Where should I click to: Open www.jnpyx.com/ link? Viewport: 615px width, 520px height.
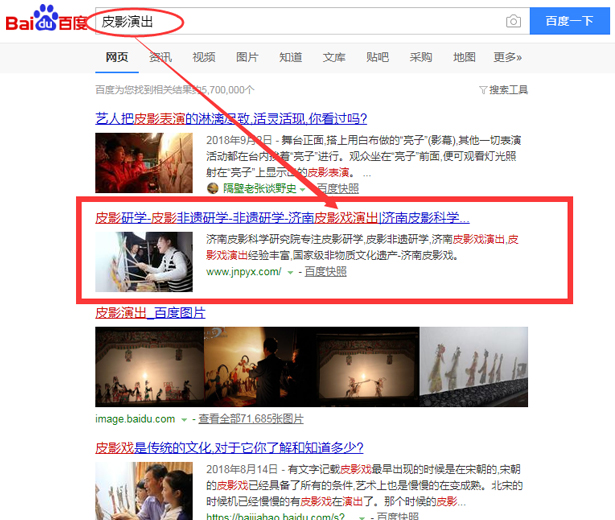[244, 271]
